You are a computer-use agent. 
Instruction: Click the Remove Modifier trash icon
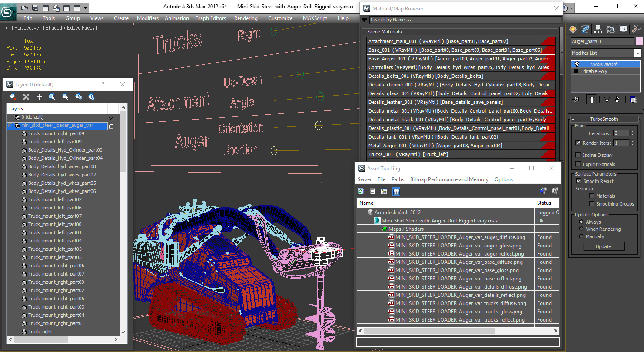click(617, 100)
